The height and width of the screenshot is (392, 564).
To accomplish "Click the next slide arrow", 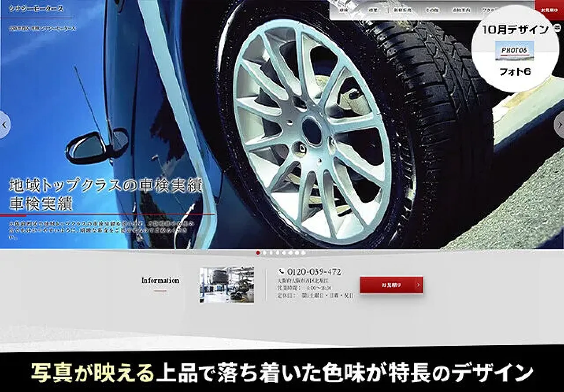I will pyautogui.click(x=560, y=125).
